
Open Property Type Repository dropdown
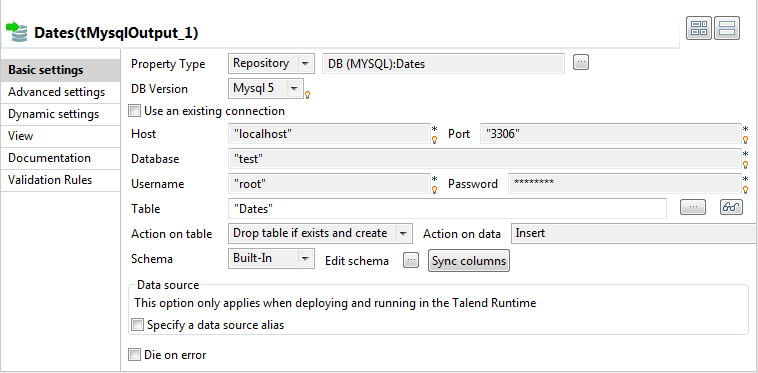click(271, 63)
